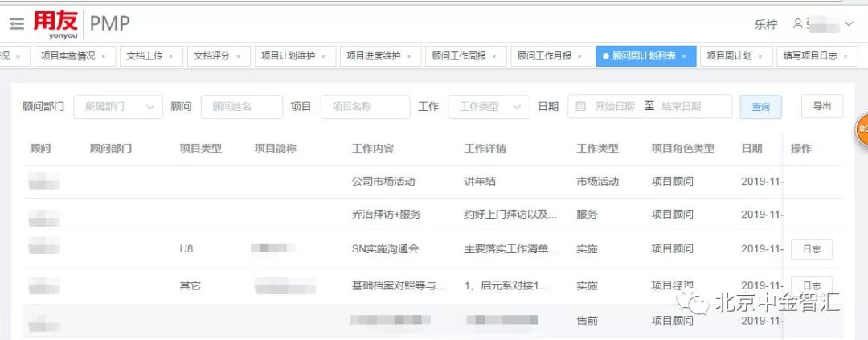Click the 工作内容 column header

[373, 149]
